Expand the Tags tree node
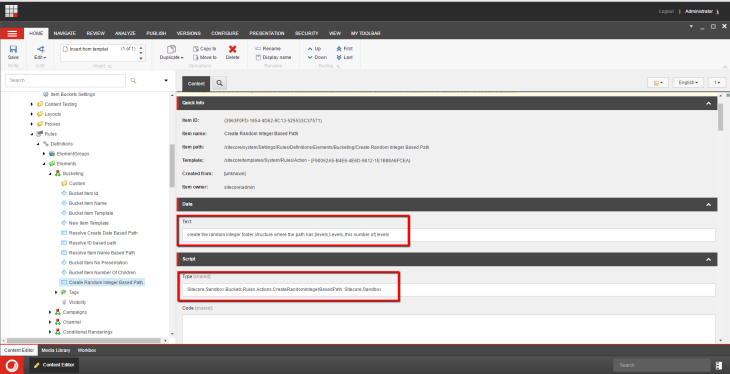The width and height of the screenshot is (730, 374). [x=56, y=292]
